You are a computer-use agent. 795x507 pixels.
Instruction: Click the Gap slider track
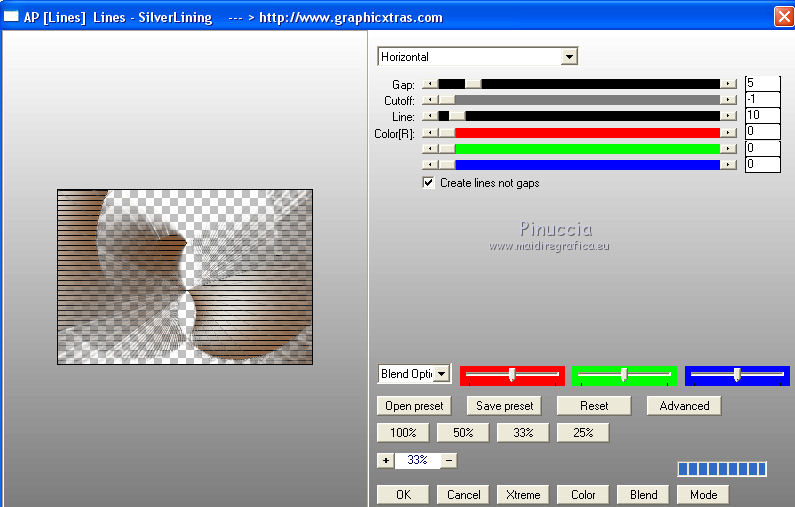579,84
